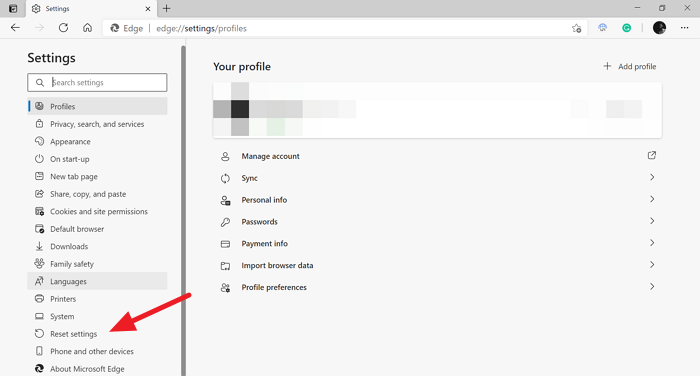Open On start-up settings
The width and height of the screenshot is (700, 376).
point(97,159)
